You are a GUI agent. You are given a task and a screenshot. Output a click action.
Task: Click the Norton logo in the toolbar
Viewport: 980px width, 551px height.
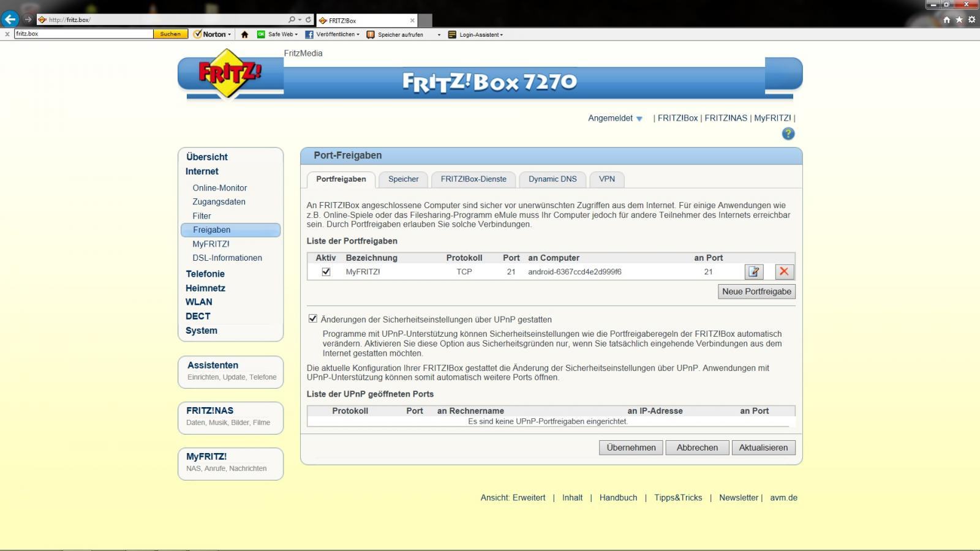(x=210, y=34)
